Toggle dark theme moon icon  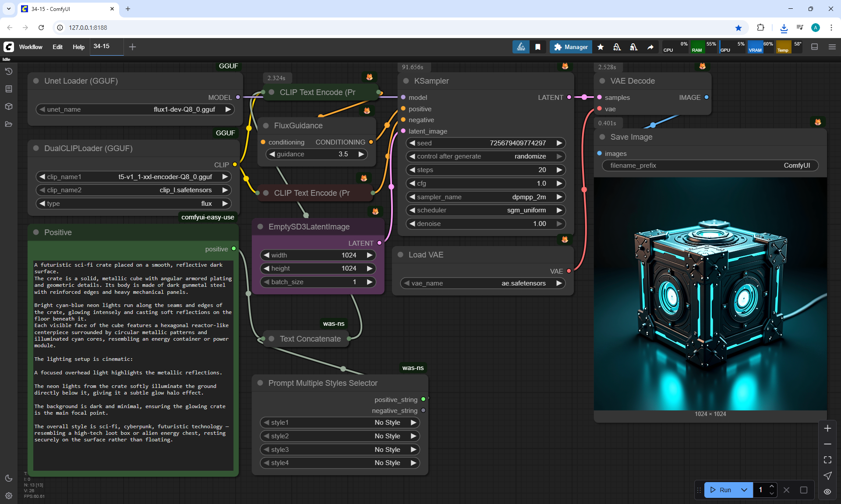point(8,478)
